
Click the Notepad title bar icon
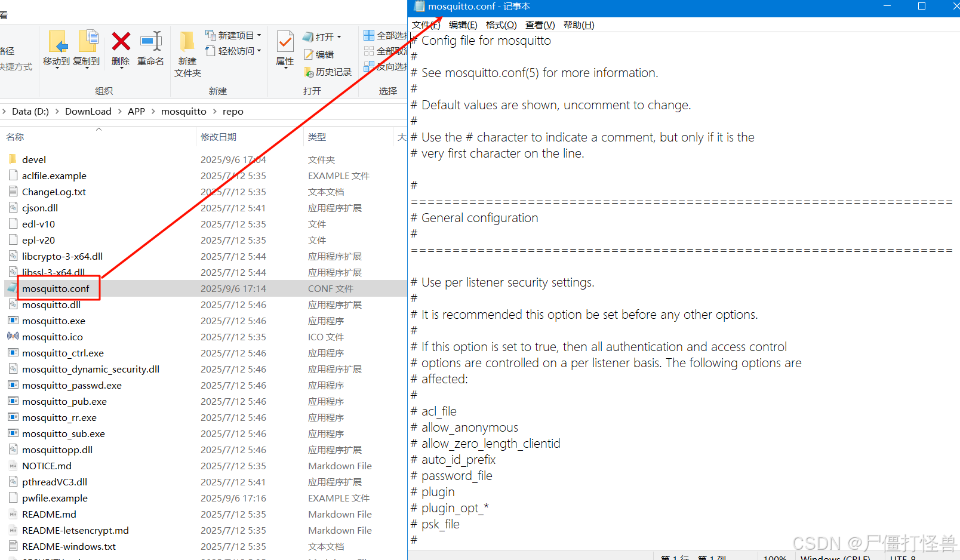point(419,6)
